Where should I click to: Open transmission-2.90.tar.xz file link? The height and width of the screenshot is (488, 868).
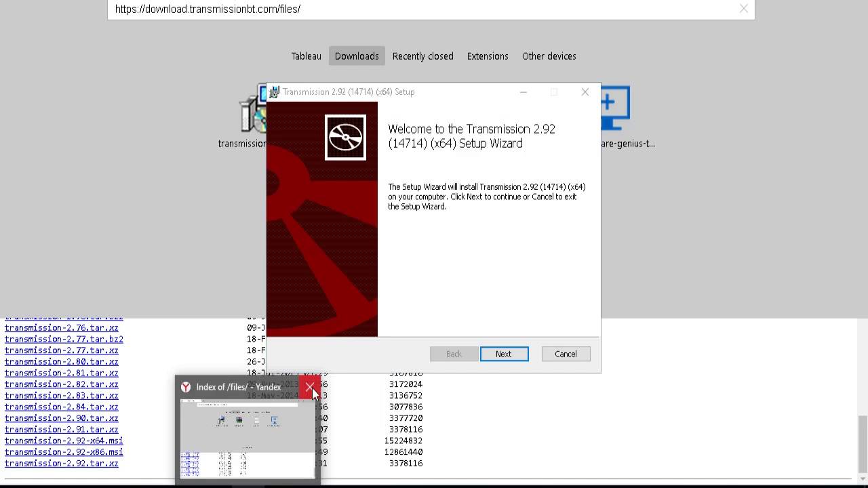(x=62, y=418)
